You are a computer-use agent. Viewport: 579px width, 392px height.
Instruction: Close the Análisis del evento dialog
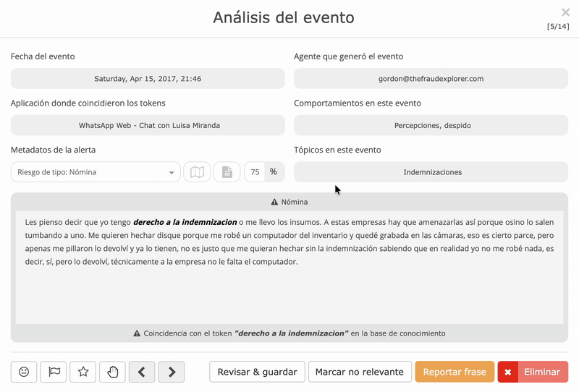pyautogui.click(x=565, y=12)
